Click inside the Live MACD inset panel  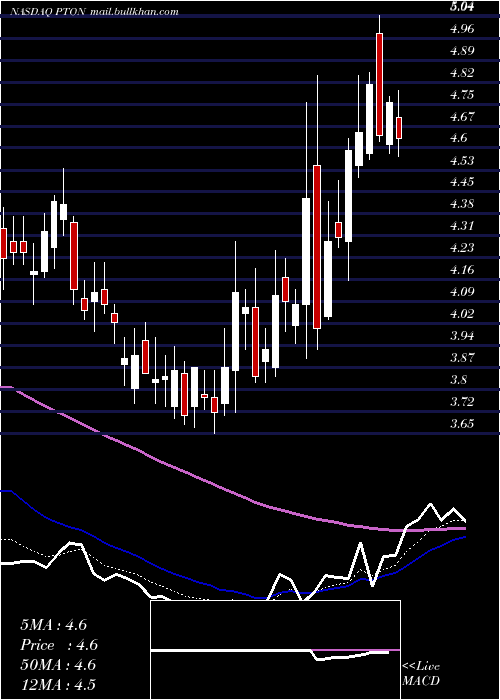[x=275, y=650]
